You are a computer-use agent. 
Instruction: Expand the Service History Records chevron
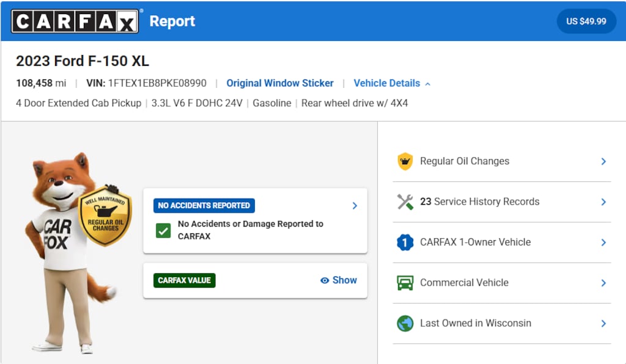pos(603,202)
